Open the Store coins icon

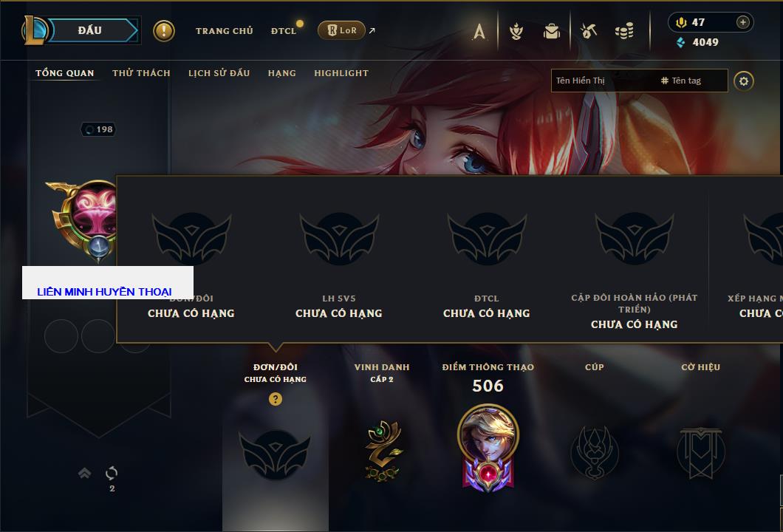624,31
